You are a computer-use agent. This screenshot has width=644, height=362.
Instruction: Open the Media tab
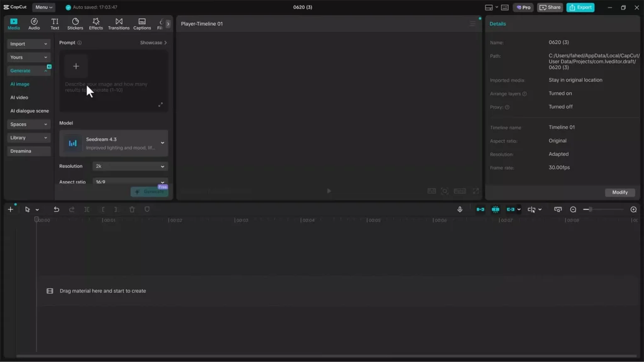click(14, 24)
